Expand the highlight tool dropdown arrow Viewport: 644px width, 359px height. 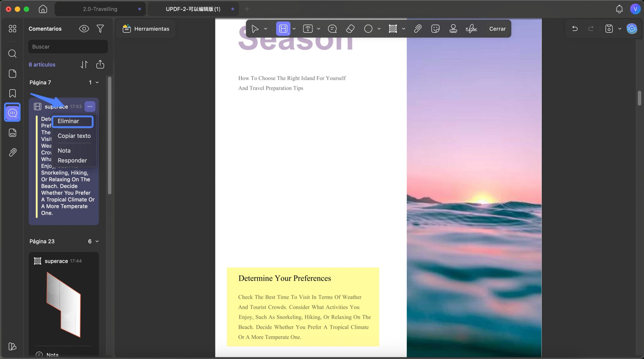(294, 29)
